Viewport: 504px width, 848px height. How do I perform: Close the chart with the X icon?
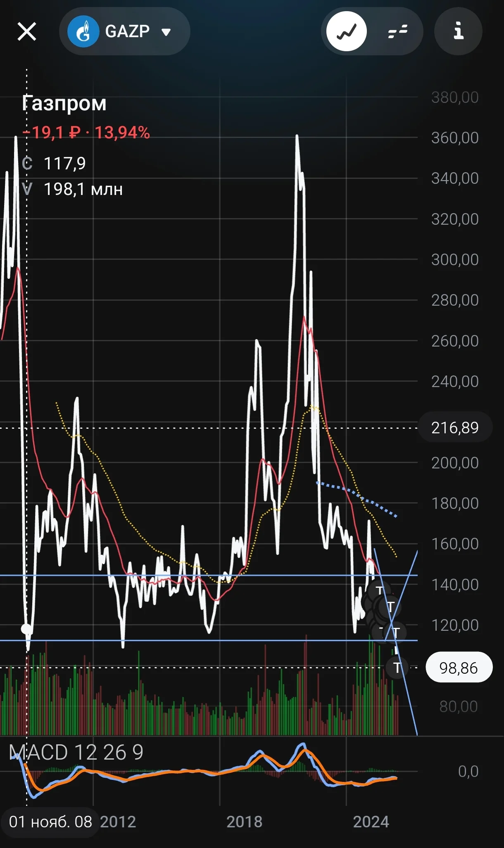coord(27,31)
